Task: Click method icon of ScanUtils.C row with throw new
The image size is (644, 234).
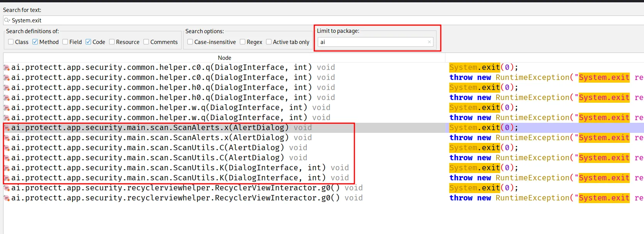Action: (7, 158)
